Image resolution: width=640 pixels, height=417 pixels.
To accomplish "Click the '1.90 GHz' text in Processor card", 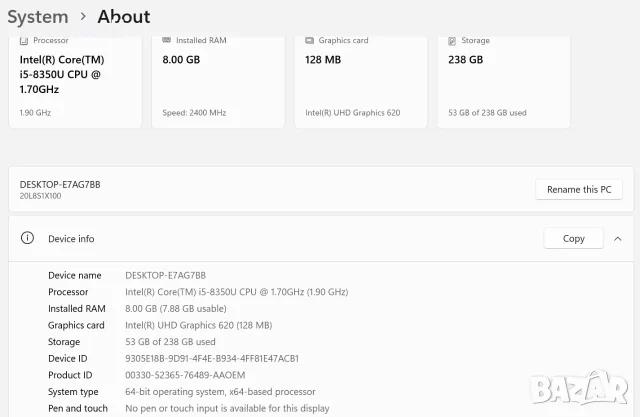I will click(35, 113).
